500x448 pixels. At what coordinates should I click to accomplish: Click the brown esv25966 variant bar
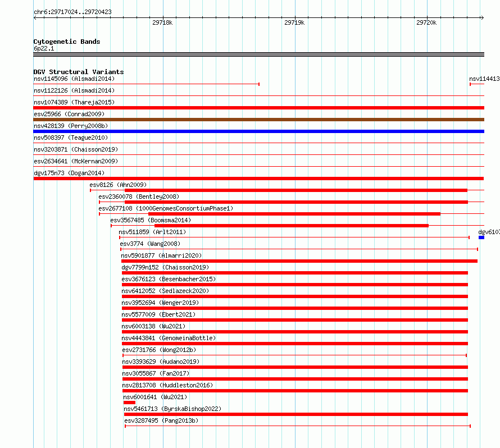click(x=258, y=120)
